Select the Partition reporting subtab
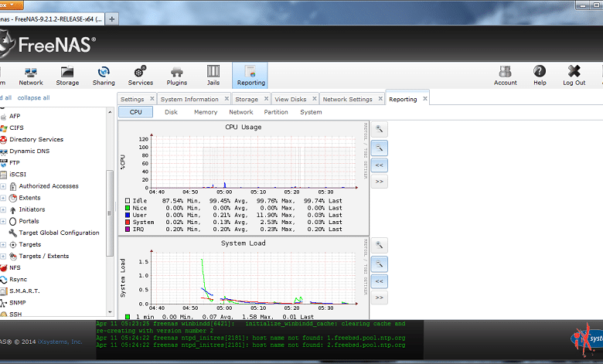 276,112
